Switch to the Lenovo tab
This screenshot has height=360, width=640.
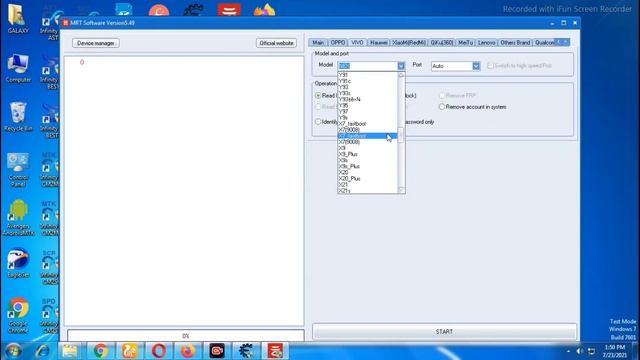click(x=487, y=42)
